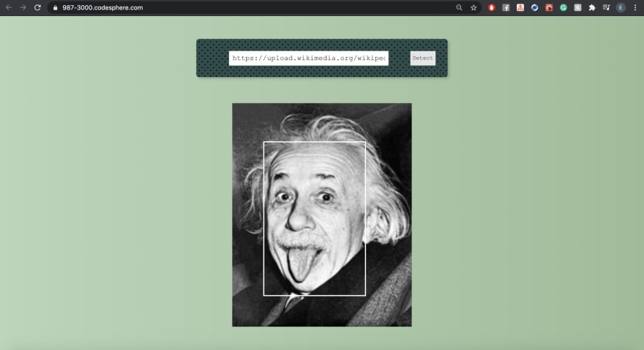
Task: Click the address bar URL 987-3000.codesphere.com
Action: (102, 7)
